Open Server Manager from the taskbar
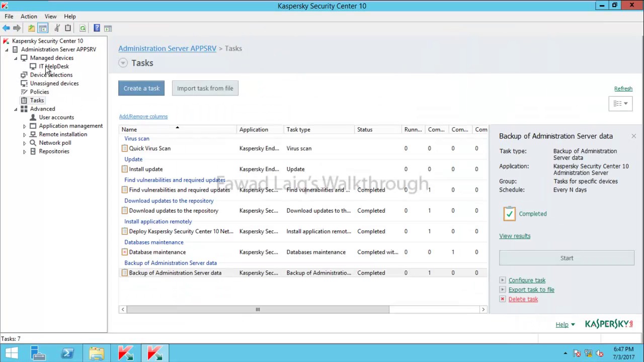Screen dimensions: 644x362 (x=38, y=353)
